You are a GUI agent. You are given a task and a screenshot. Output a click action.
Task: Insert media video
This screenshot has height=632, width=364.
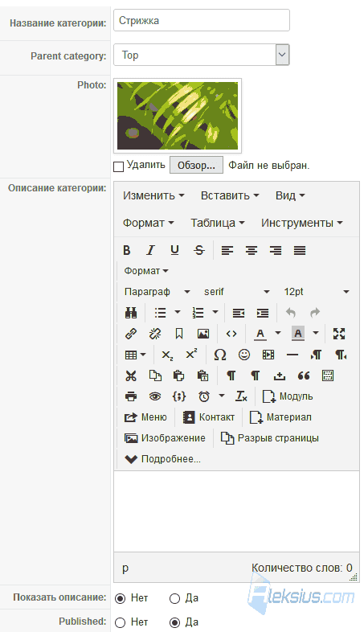click(x=268, y=355)
